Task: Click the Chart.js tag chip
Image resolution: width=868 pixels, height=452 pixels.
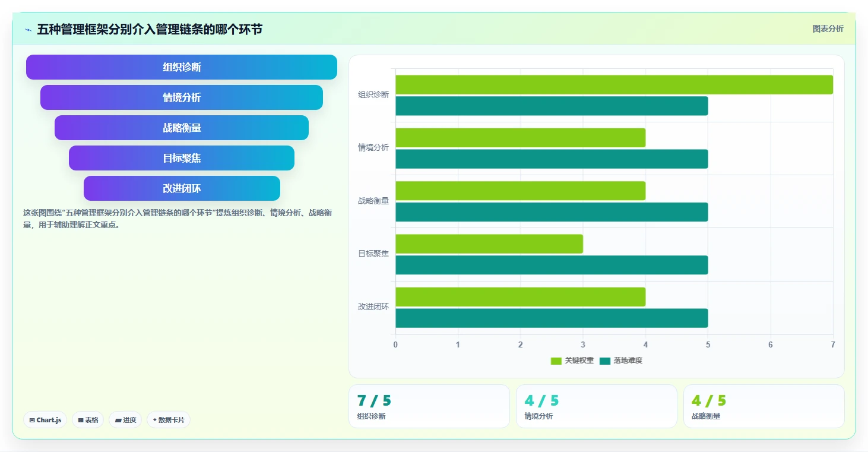Action: [45, 420]
